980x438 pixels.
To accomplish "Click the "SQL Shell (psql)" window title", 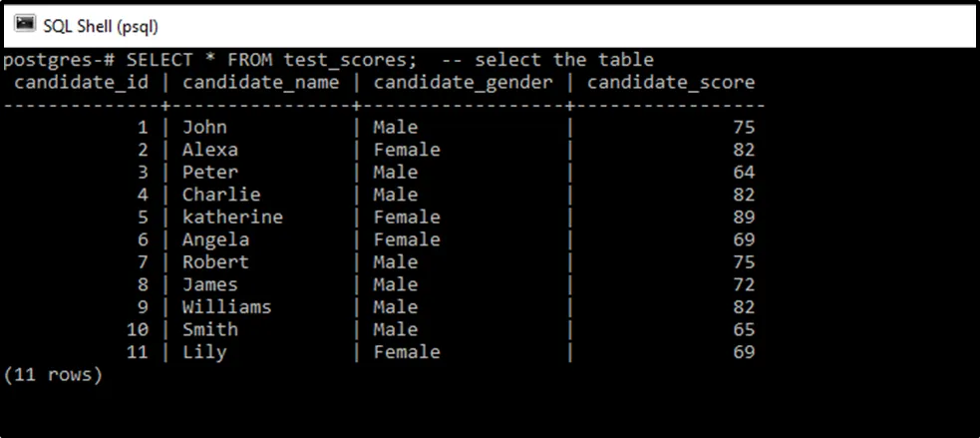I will (x=100, y=26).
